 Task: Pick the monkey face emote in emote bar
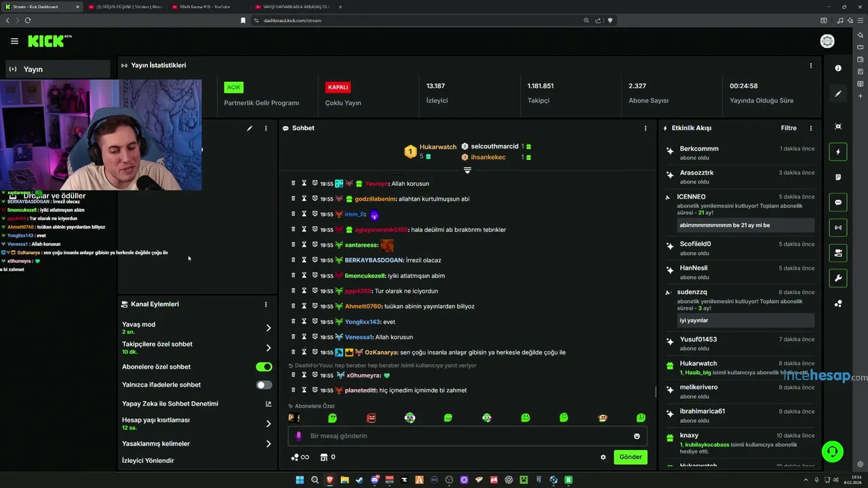click(603, 418)
